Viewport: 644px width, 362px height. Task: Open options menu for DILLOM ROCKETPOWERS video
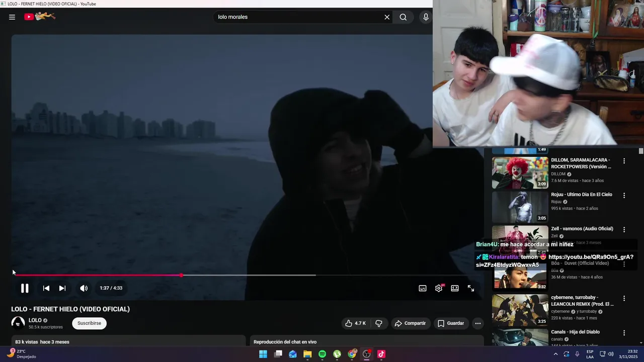pos(624,161)
